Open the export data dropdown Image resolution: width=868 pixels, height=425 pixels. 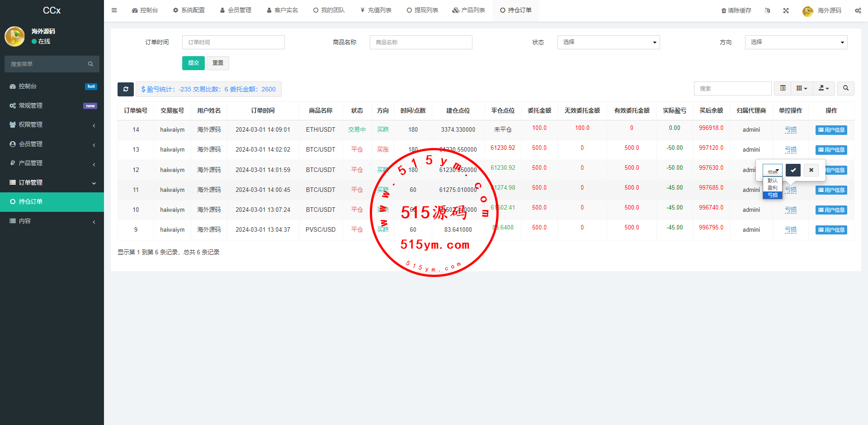click(x=824, y=88)
